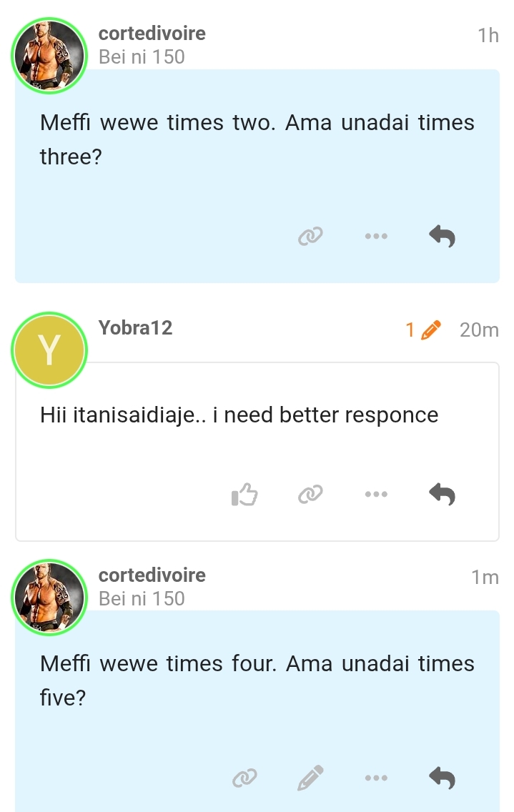Reply to the 'times two' post
Screen dimensions: 514x812
[x=442, y=235]
